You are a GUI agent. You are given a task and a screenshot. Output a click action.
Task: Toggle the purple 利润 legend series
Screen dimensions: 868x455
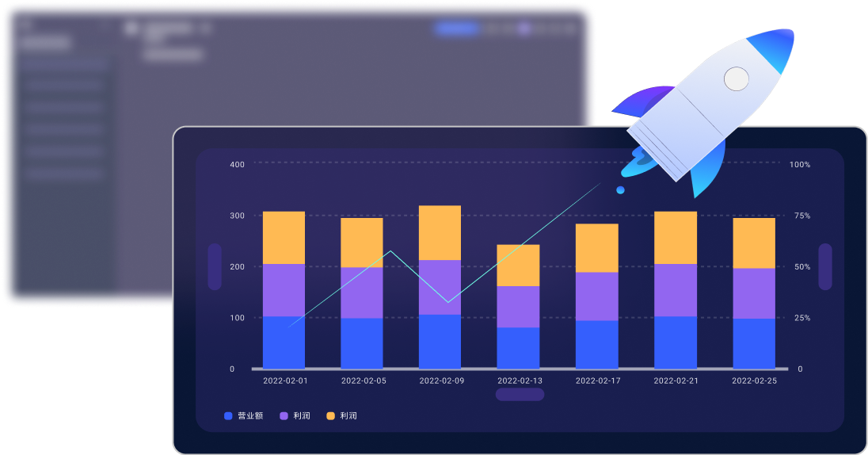301,415
